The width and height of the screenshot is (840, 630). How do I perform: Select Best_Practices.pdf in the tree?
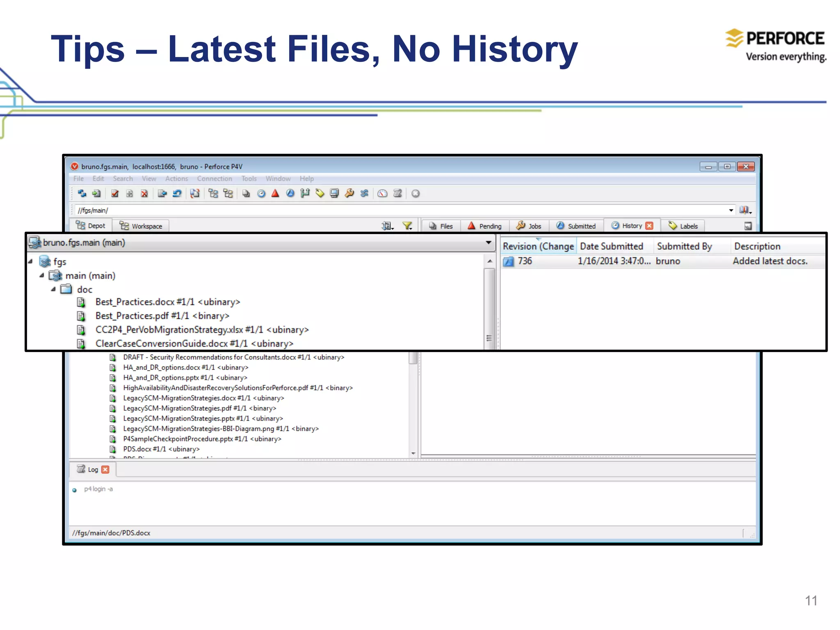(x=162, y=316)
